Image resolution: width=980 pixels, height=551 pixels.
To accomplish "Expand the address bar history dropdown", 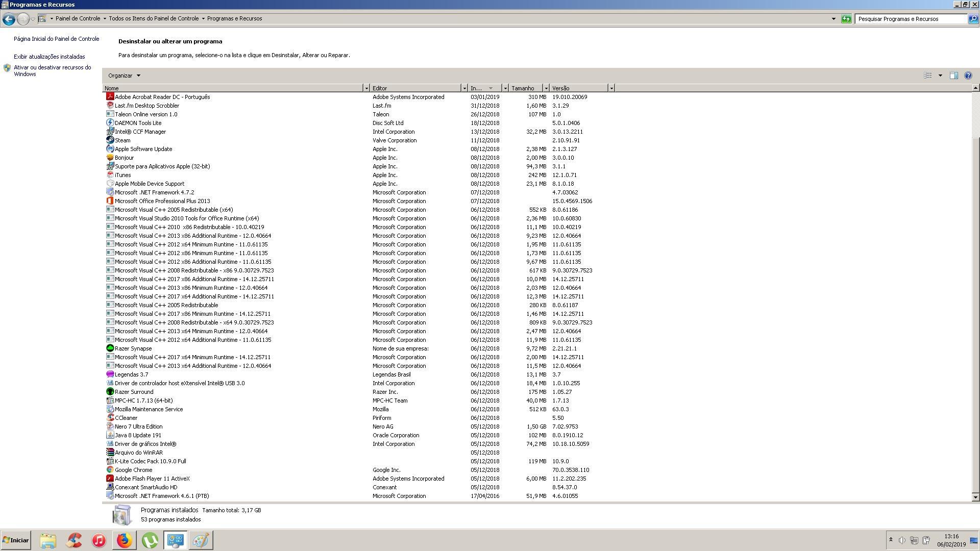I will [834, 19].
